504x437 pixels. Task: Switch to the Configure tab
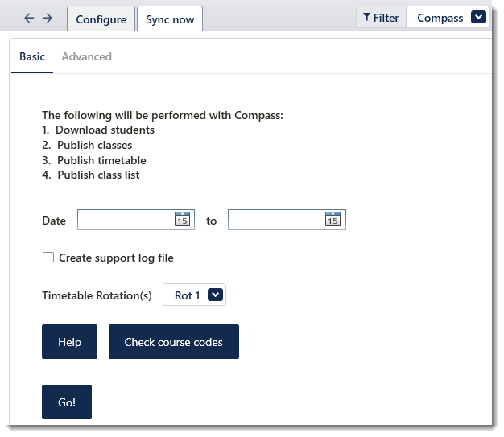(101, 19)
